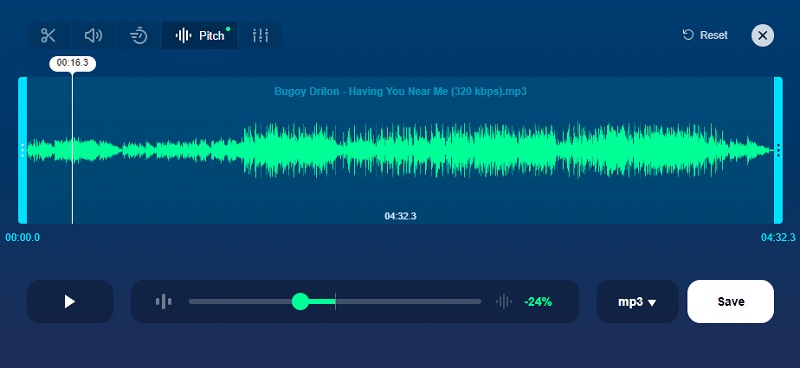This screenshot has width=800, height=368.
Task: Click the high pitch waveform icon
Action: [504, 302]
